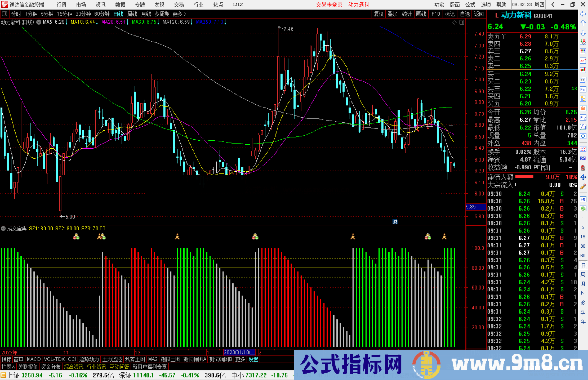Click the 交易未登录 trading login link

click(329, 5)
